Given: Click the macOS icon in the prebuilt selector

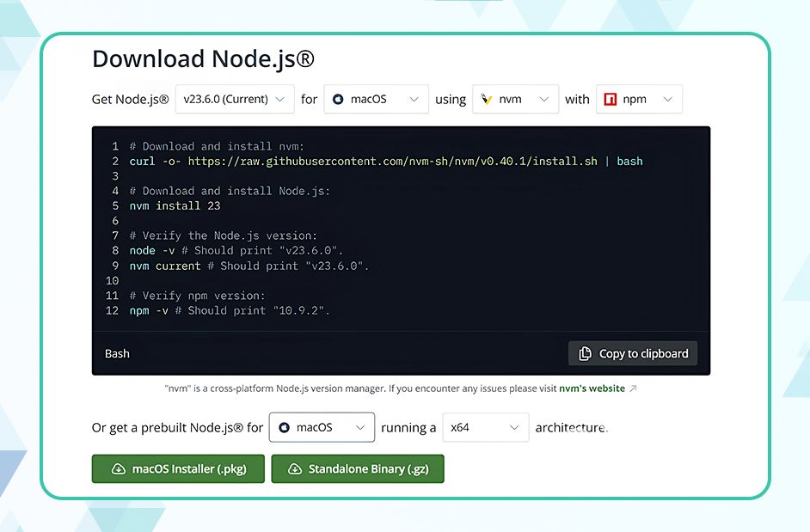Looking at the screenshot, I should pyautogui.click(x=284, y=427).
